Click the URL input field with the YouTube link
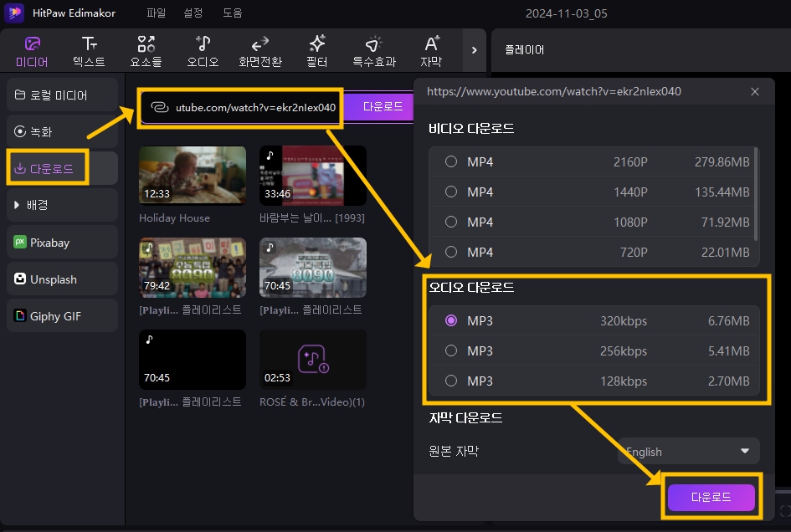 tap(241, 107)
